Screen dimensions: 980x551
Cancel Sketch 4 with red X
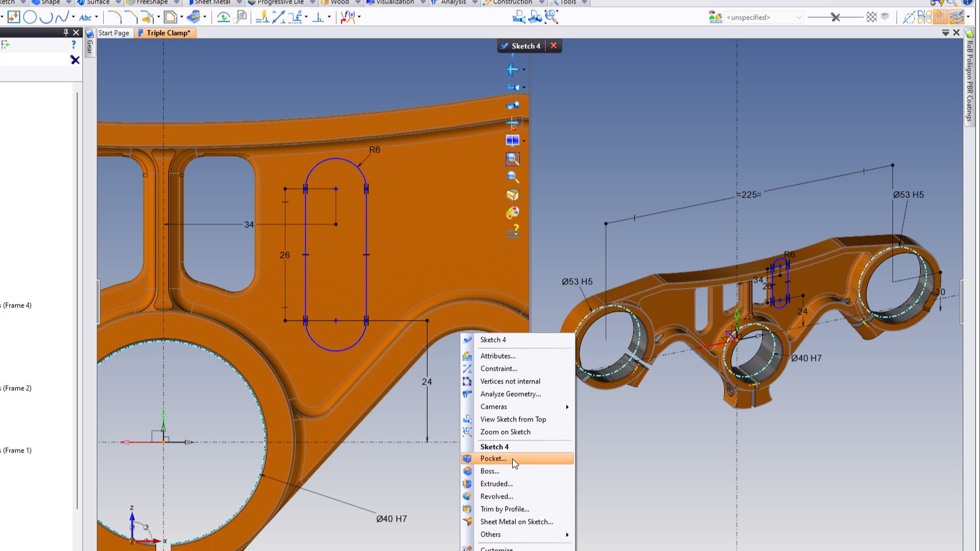(554, 46)
